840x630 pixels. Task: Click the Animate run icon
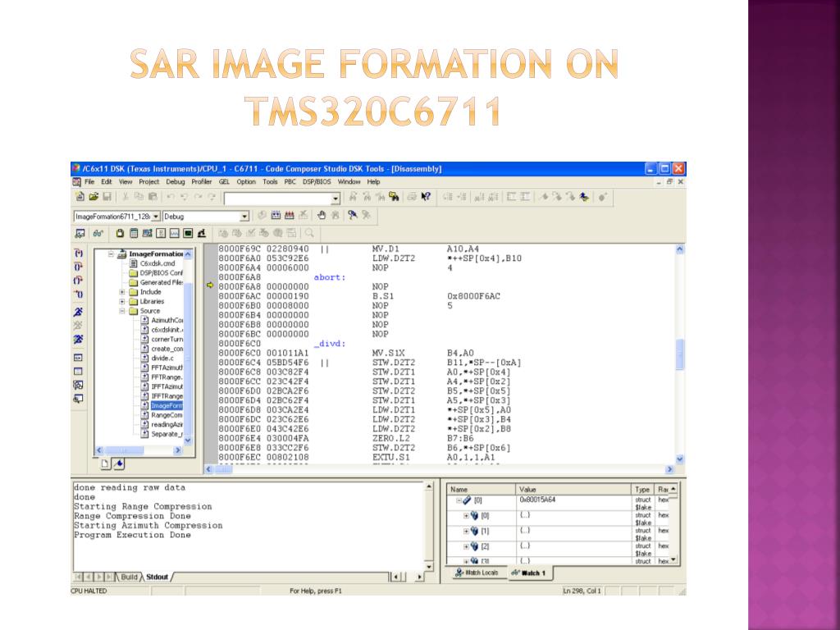click(x=78, y=339)
